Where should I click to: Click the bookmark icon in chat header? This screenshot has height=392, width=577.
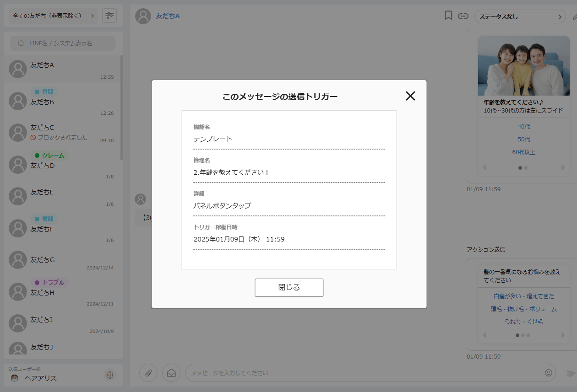tap(448, 16)
